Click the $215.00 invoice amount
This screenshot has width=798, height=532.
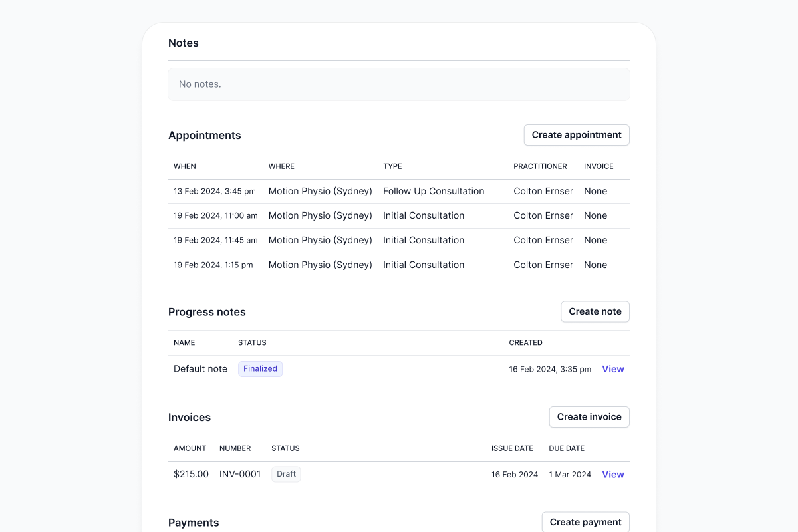(191, 475)
